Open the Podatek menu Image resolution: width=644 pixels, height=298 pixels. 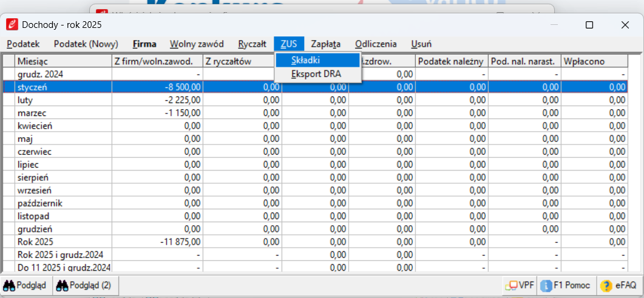[23, 44]
